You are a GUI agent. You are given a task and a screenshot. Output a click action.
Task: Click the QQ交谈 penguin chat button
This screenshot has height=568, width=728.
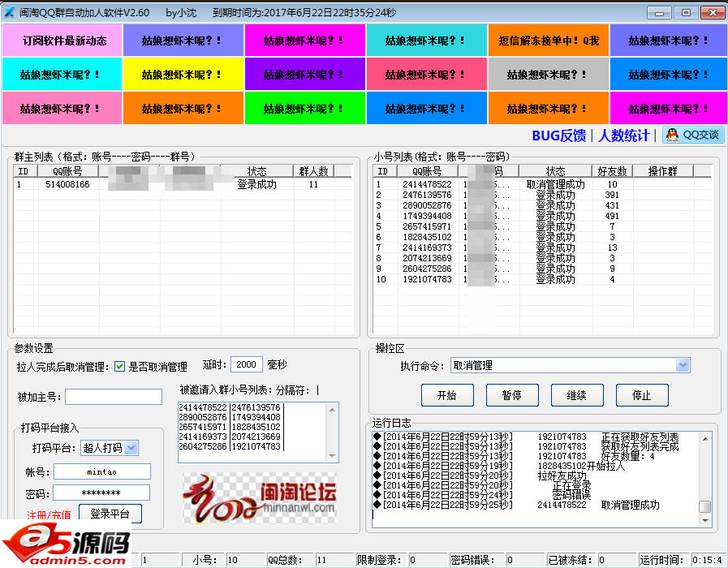coord(694,136)
